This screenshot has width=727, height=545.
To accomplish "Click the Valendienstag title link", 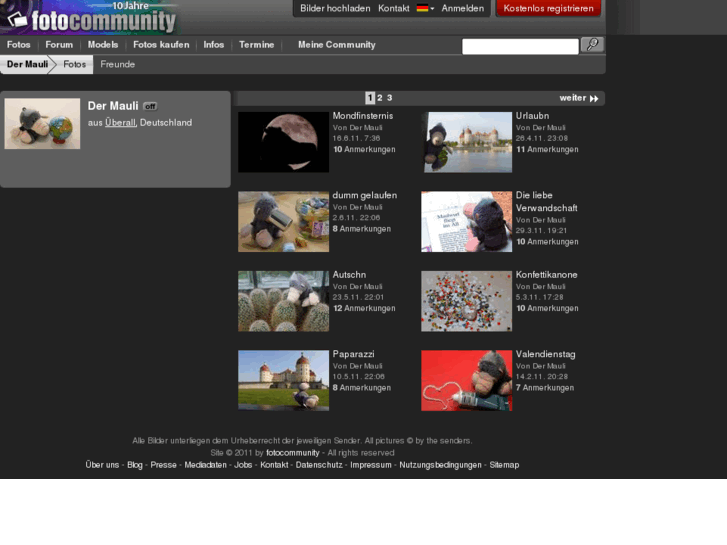I will (545, 354).
